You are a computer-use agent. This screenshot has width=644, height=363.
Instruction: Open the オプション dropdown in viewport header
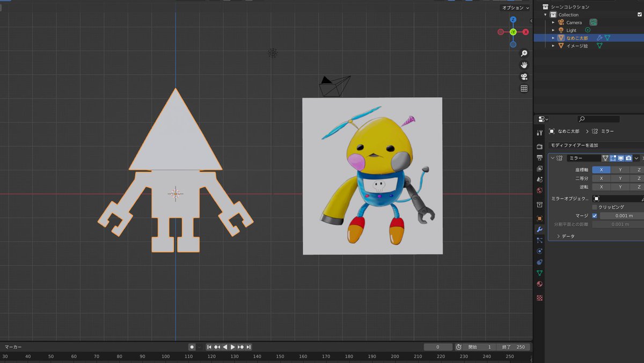514,8
